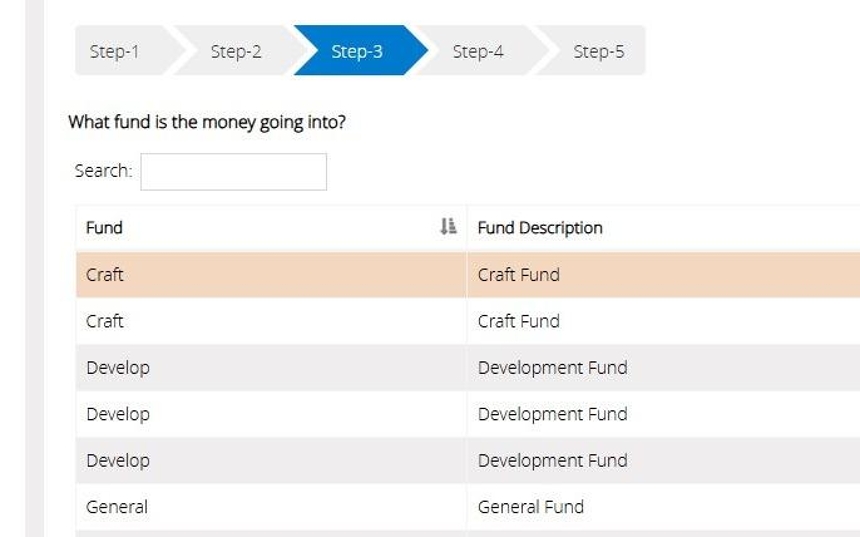
Task: Click the topmost Development Fund description
Action: [x=552, y=368]
